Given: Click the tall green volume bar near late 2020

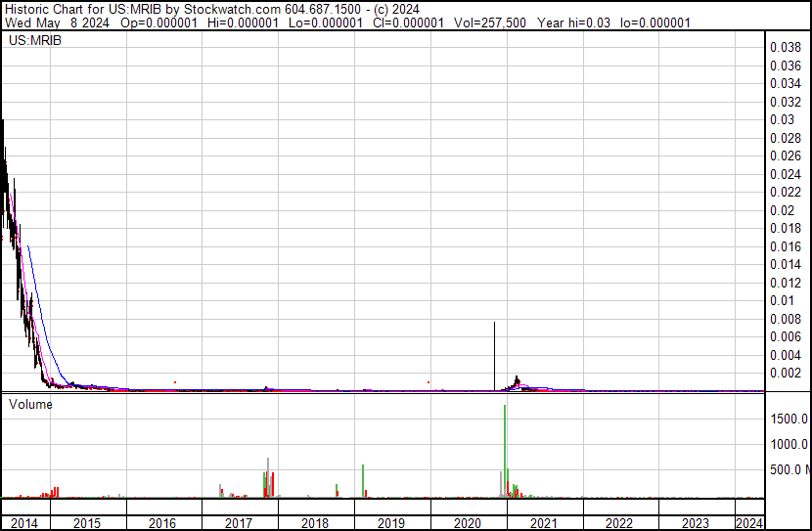Looking at the screenshot, I should [x=505, y=451].
